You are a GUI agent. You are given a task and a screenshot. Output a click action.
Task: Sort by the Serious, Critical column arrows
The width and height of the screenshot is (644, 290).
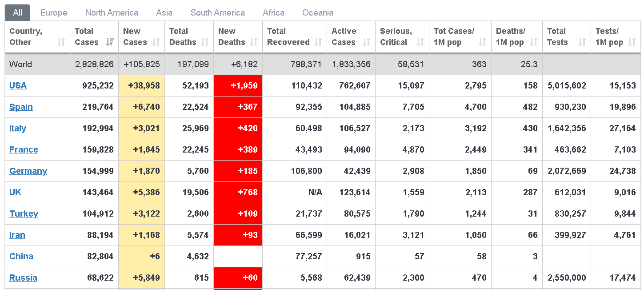(420, 42)
